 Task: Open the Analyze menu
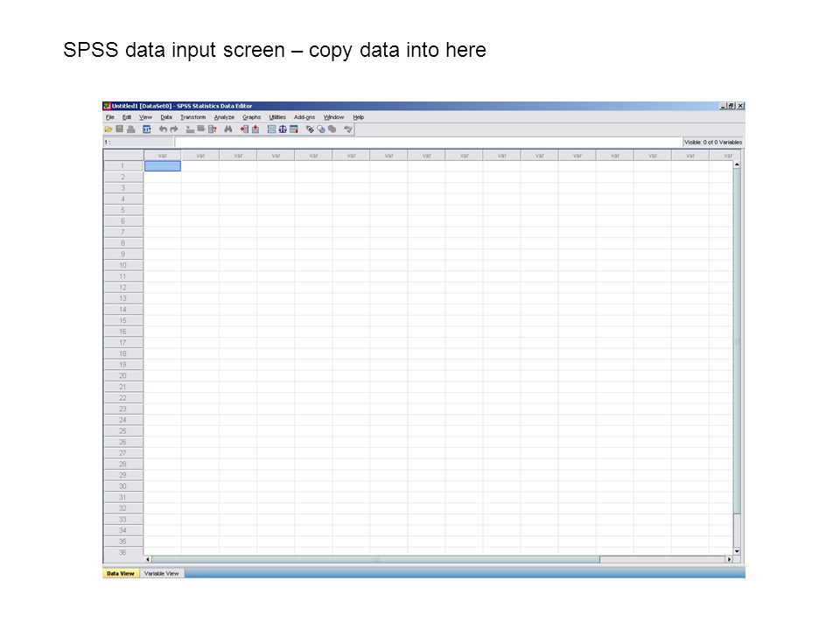(224, 117)
